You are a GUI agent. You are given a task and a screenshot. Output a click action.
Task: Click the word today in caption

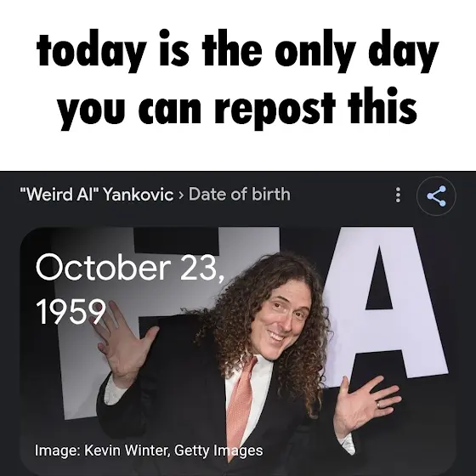pos(90,50)
